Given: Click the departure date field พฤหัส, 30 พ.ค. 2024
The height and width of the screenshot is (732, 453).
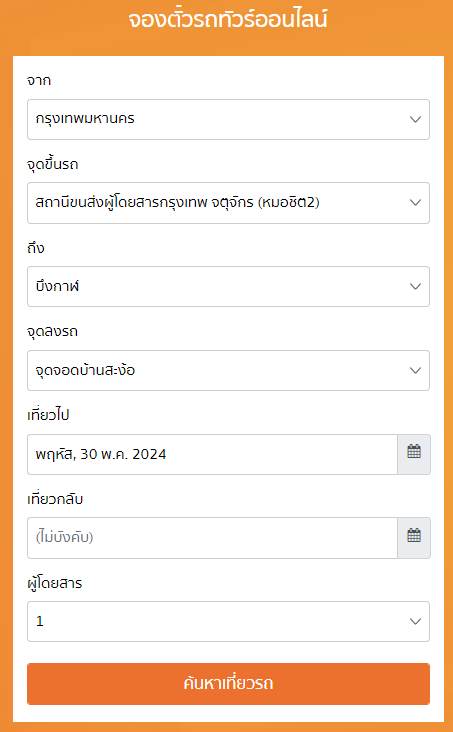Looking at the screenshot, I should coord(212,454).
